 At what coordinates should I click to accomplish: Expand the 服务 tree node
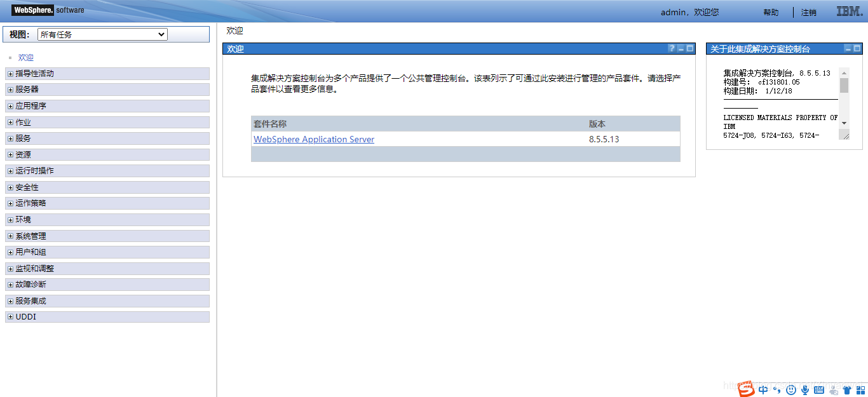(10, 138)
